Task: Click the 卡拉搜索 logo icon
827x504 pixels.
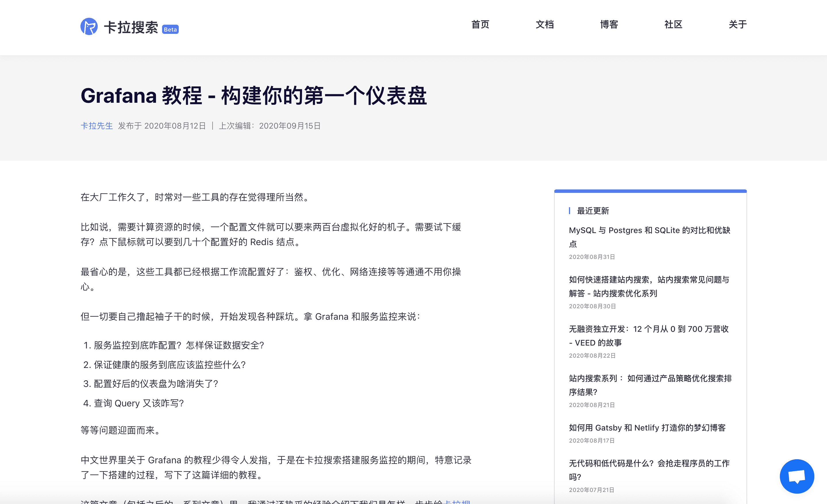Action: click(x=89, y=26)
